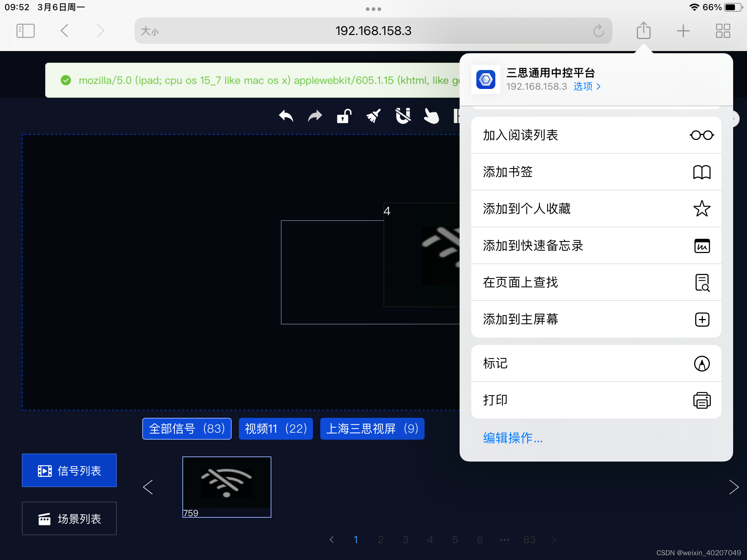The width and height of the screenshot is (747, 560).
Task: Click the undo arrow icon
Action: coord(286,117)
